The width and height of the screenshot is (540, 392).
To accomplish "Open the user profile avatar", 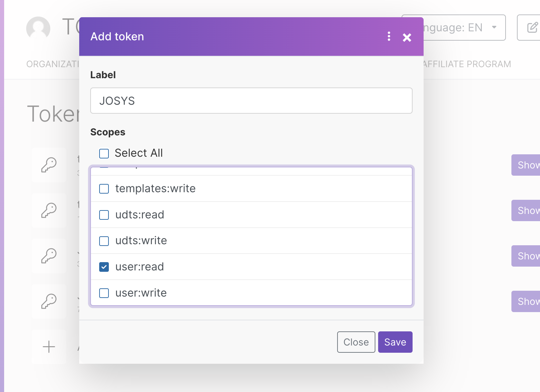I will point(38,28).
